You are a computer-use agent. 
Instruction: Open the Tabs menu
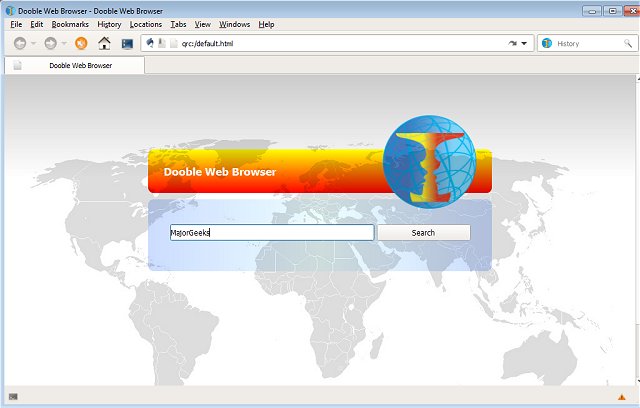click(x=178, y=24)
